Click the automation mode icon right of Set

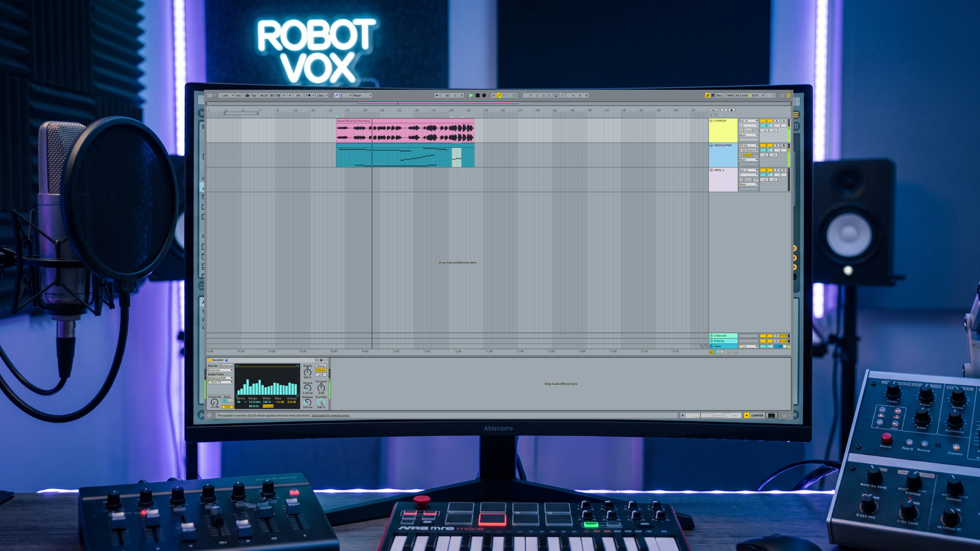(724, 110)
